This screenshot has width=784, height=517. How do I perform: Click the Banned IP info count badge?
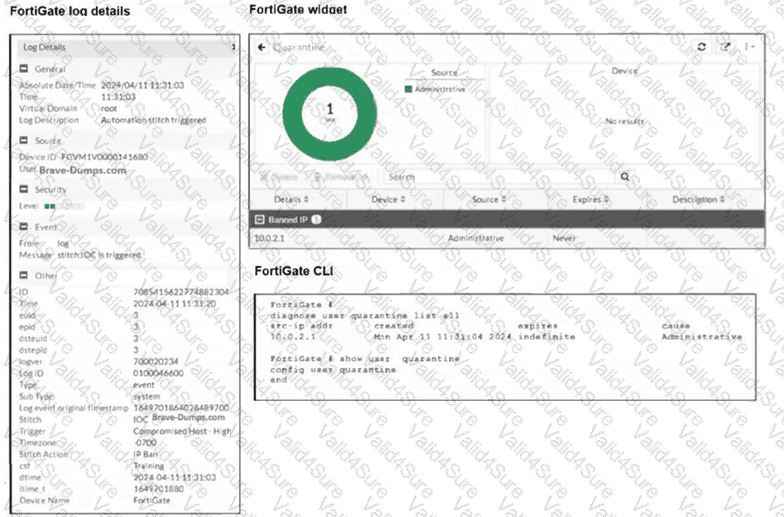click(x=316, y=219)
